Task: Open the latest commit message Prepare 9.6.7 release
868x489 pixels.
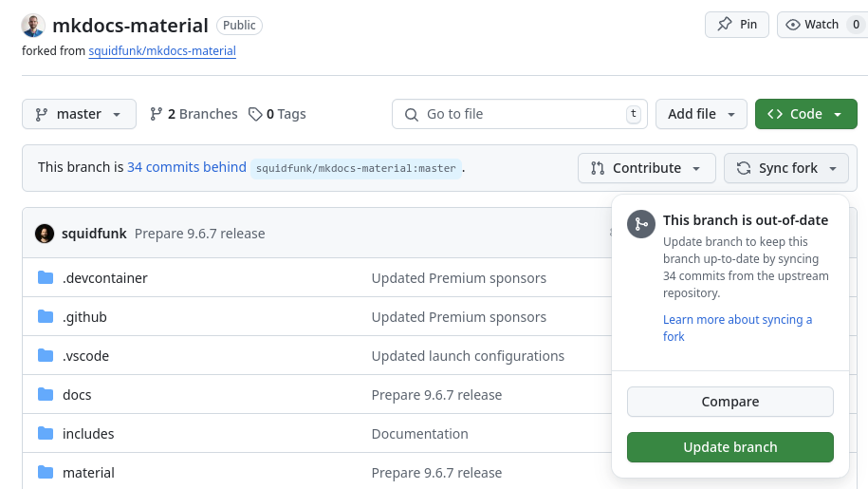Action: pos(200,234)
